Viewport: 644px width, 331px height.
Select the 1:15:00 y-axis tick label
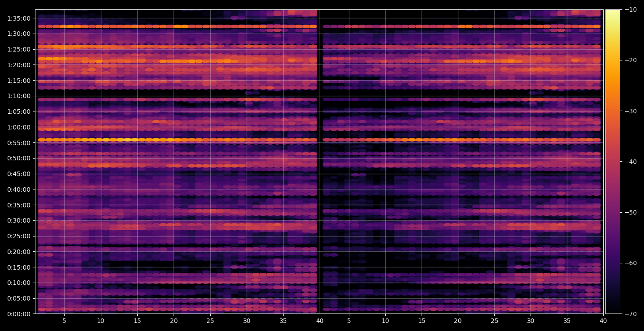coord(19,81)
